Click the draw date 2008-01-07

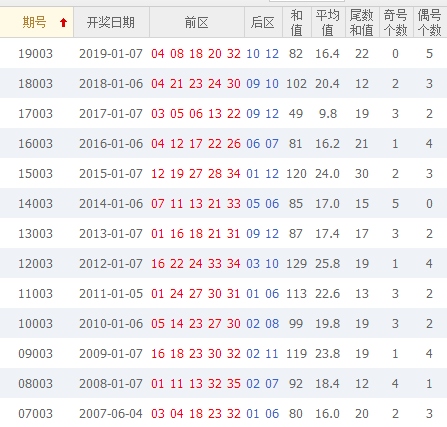(x=111, y=384)
